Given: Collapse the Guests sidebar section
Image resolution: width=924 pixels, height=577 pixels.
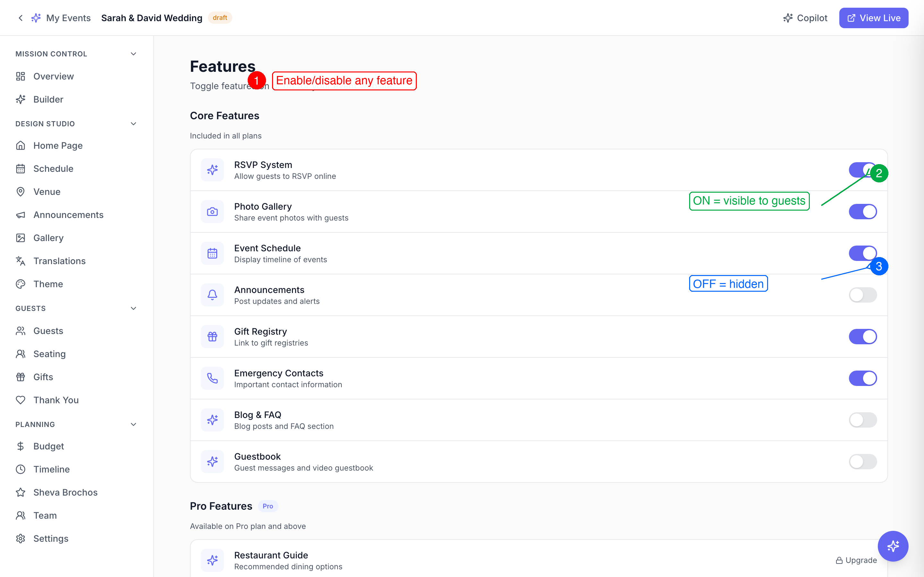Looking at the screenshot, I should (x=133, y=308).
